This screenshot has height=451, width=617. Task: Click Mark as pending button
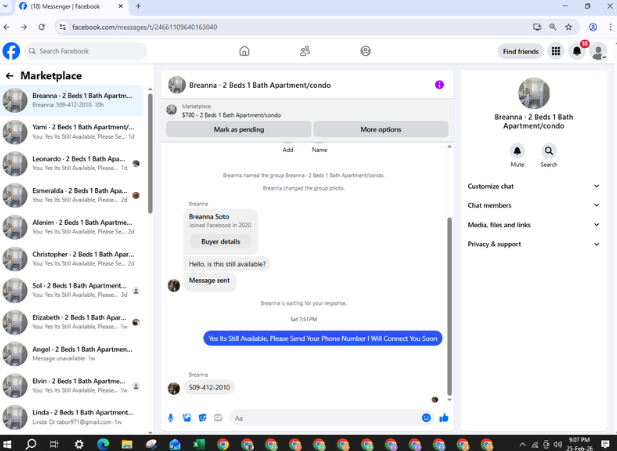238,129
